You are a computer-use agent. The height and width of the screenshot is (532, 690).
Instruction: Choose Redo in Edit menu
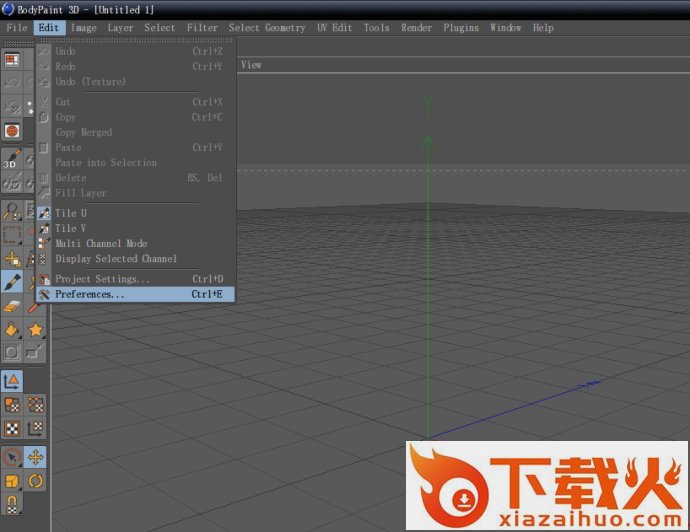point(136,66)
